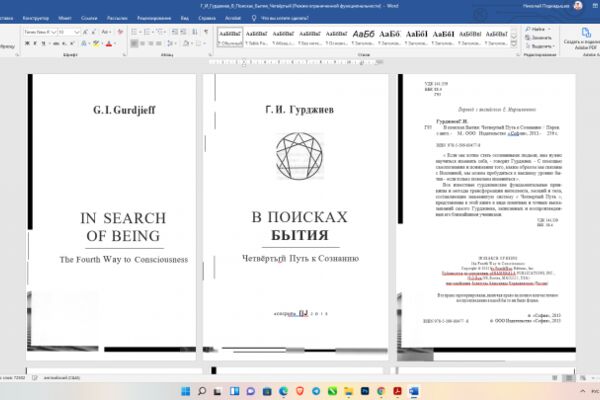Apply the Обычный style

230,37
